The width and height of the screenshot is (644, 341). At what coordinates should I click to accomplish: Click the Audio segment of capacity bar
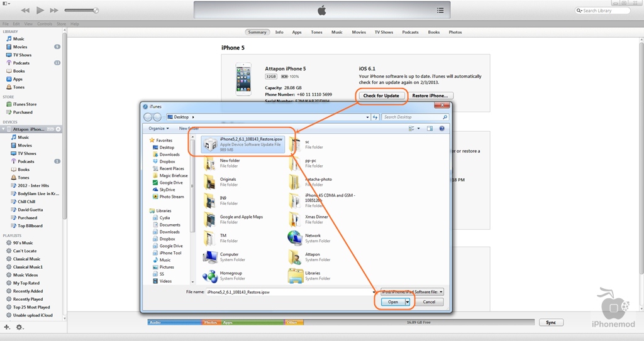coord(175,323)
